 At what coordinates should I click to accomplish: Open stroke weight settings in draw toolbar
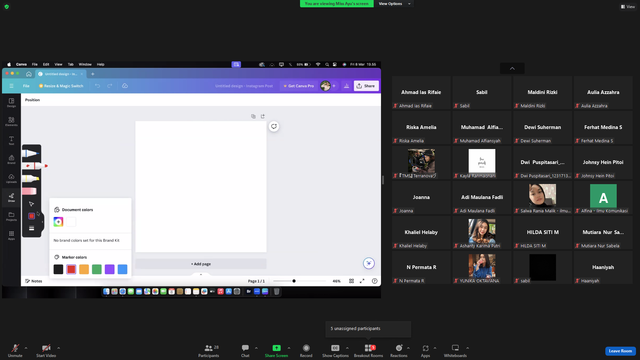point(31,228)
